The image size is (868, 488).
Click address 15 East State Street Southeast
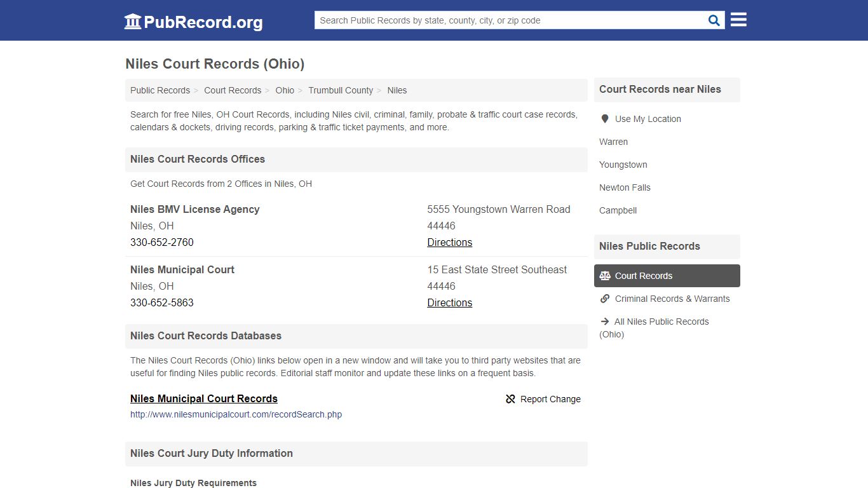[x=497, y=269]
